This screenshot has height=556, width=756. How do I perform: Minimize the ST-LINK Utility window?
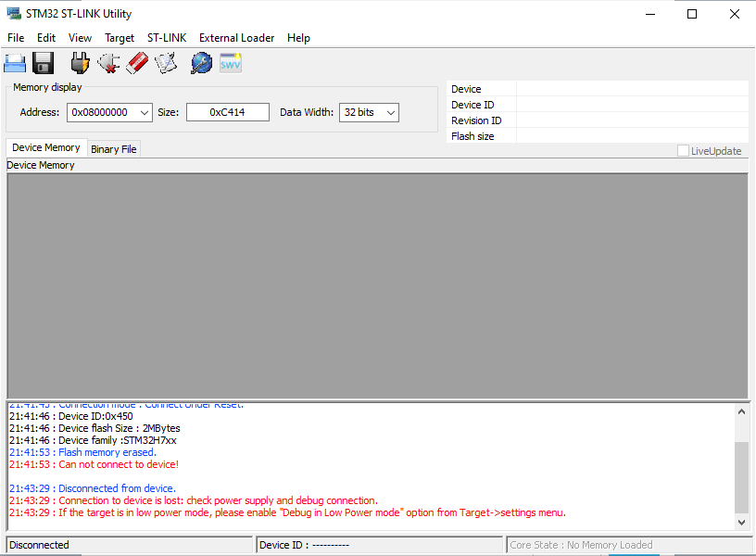pos(650,14)
